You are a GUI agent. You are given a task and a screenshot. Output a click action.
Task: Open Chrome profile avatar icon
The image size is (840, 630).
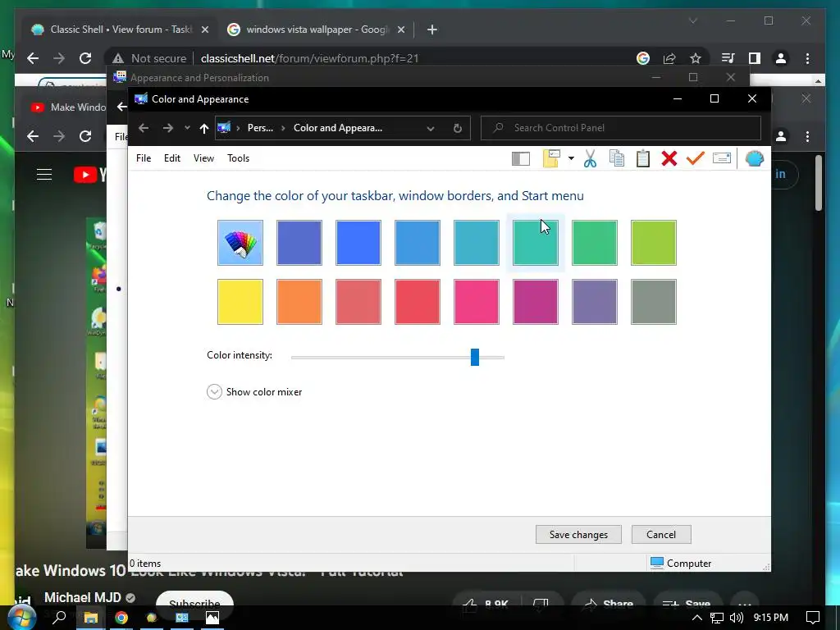(781, 58)
